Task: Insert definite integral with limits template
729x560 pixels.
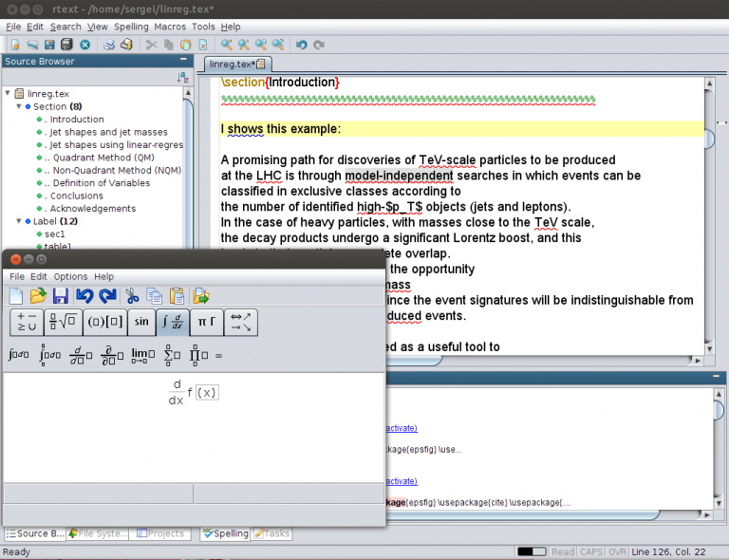Action: click(x=49, y=355)
